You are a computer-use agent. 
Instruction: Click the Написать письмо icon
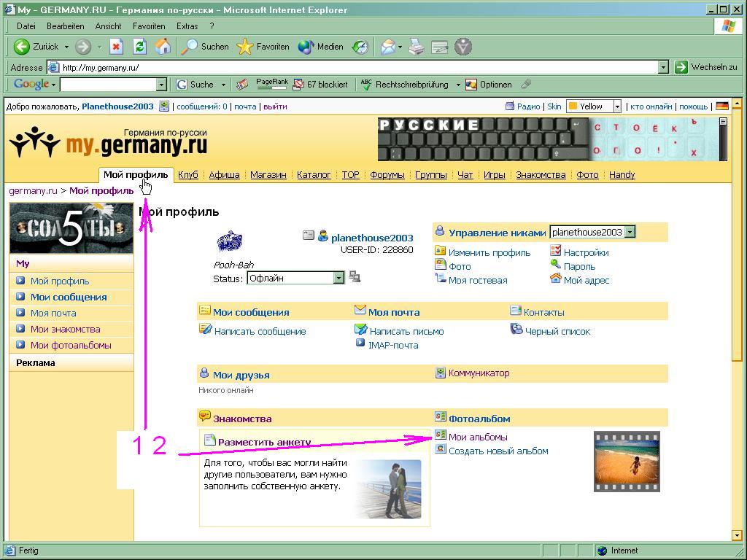click(x=360, y=329)
